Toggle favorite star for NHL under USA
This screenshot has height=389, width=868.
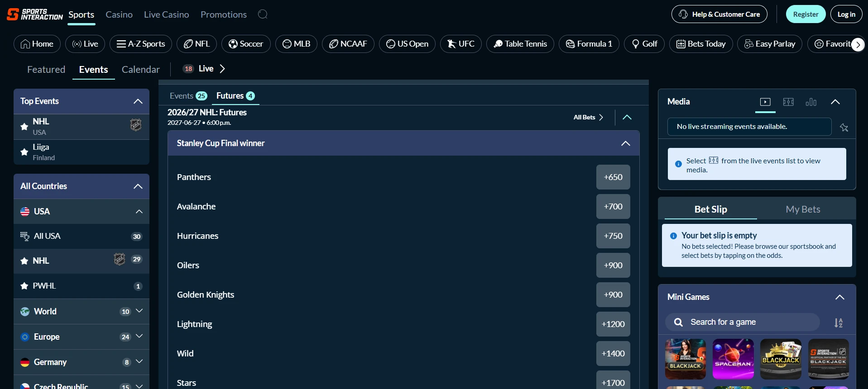[x=24, y=261]
